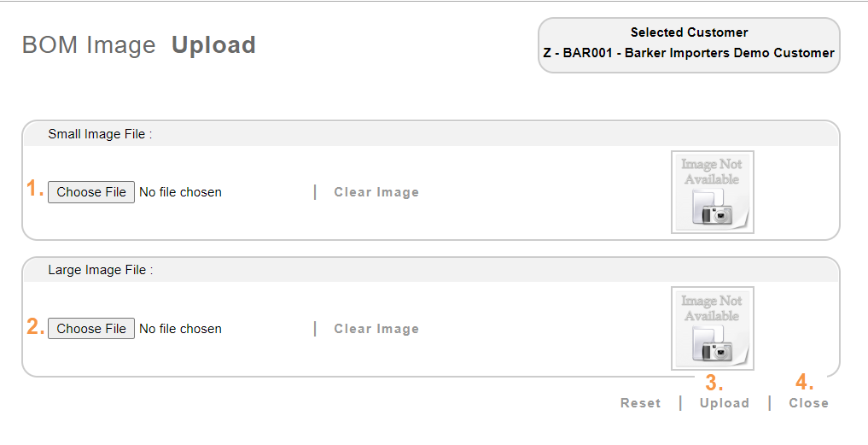Click Choose File for the small image

point(91,192)
